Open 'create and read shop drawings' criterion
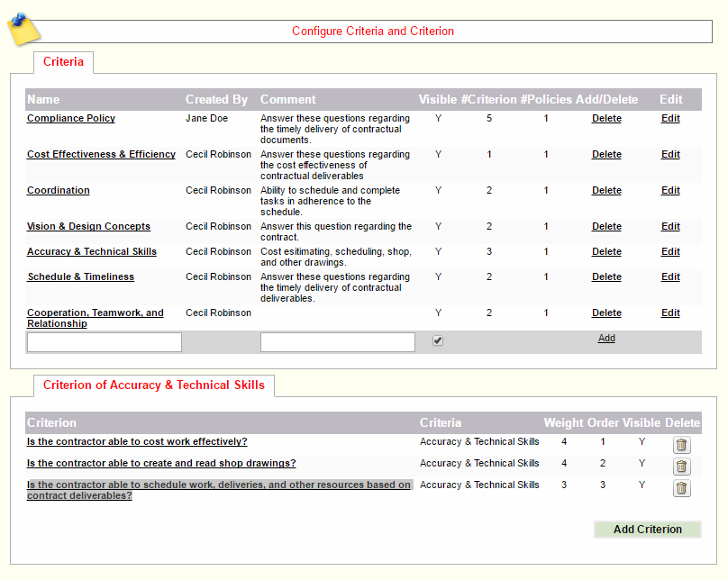The height and width of the screenshot is (580, 728). tap(161, 464)
